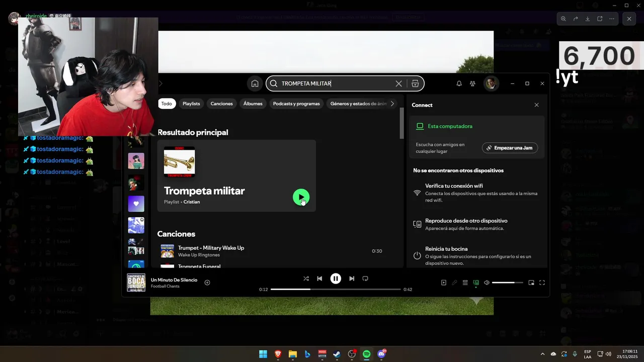Open Spotify notifications bell
Viewport: 644px width, 362px height.
point(459,83)
